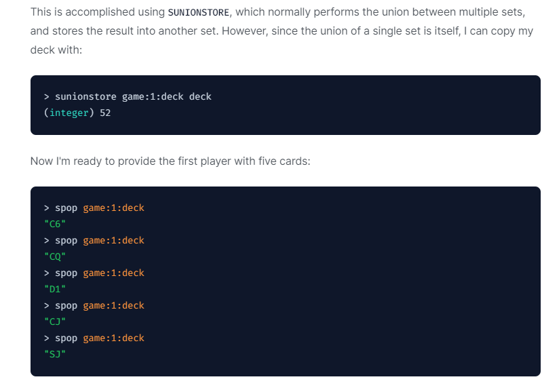Select the "CJ" output string

click(x=54, y=322)
